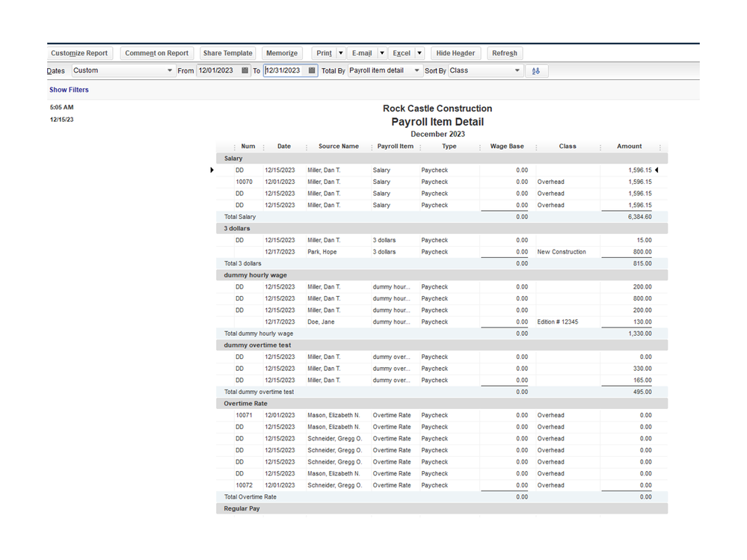The image size is (747, 560).
Task: Click check number 10071
Action: (244, 415)
